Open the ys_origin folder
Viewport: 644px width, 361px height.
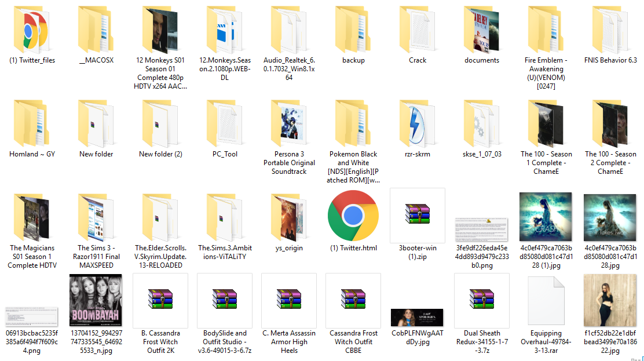[x=289, y=217]
